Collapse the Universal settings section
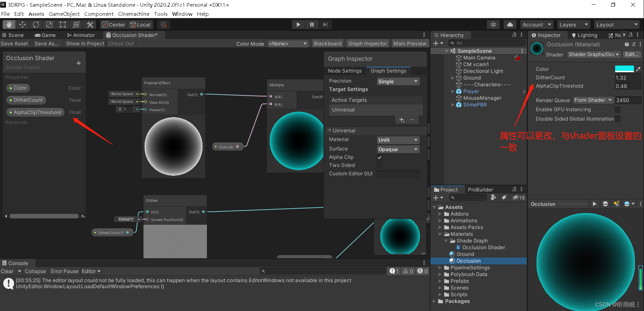Viewport: 644px width, 311px height. (330, 130)
